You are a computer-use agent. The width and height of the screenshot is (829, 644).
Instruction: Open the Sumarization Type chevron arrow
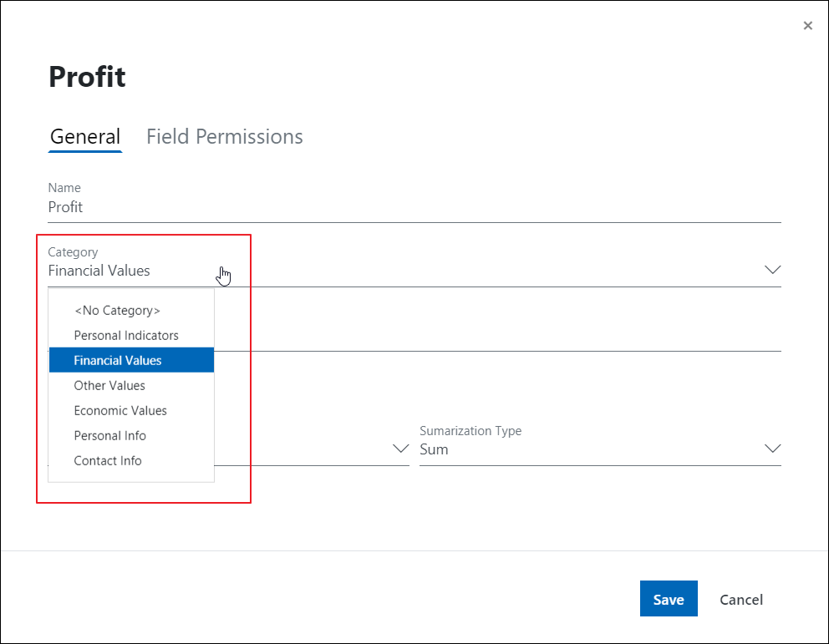point(772,449)
